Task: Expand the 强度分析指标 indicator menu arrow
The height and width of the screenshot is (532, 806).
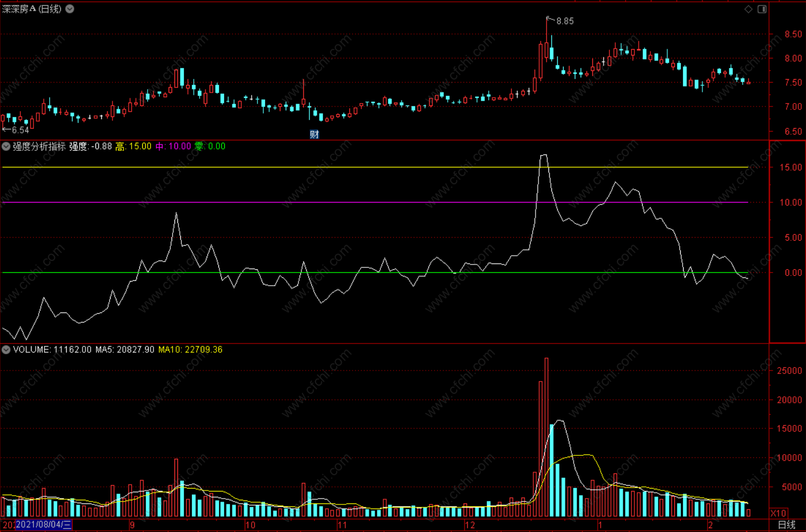Action: pyautogui.click(x=6, y=146)
